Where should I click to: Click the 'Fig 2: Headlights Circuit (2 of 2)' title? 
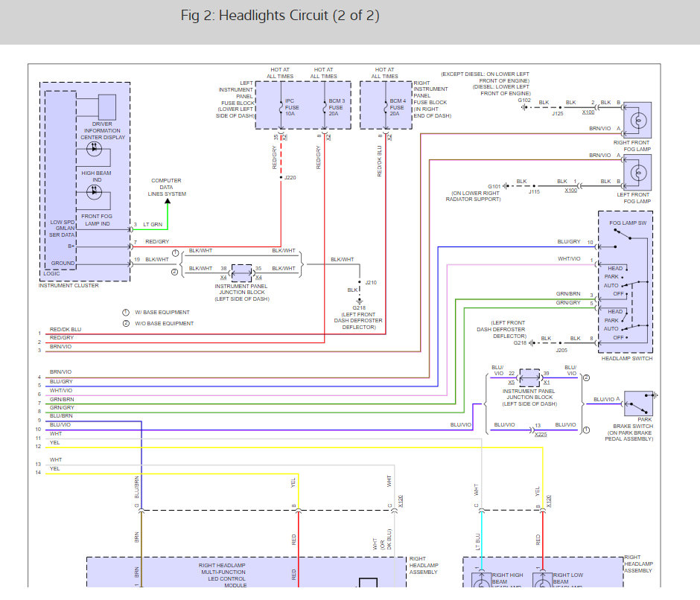click(x=280, y=16)
